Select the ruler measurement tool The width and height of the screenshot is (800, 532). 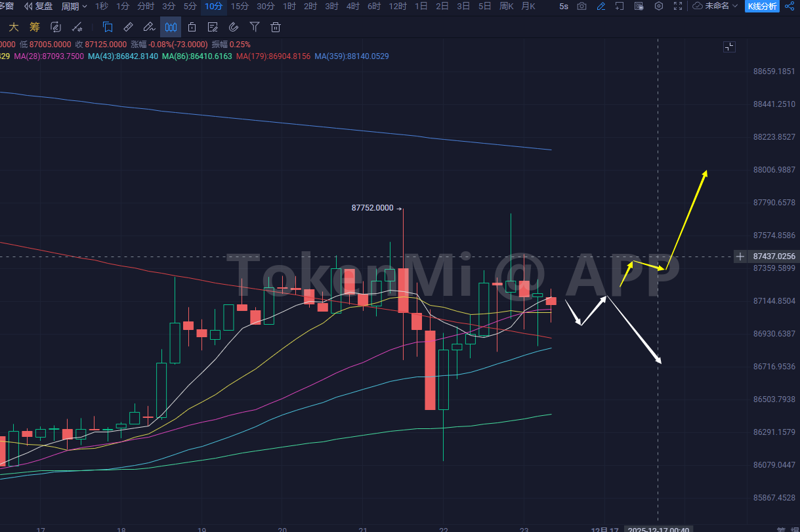[x=129, y=28]
